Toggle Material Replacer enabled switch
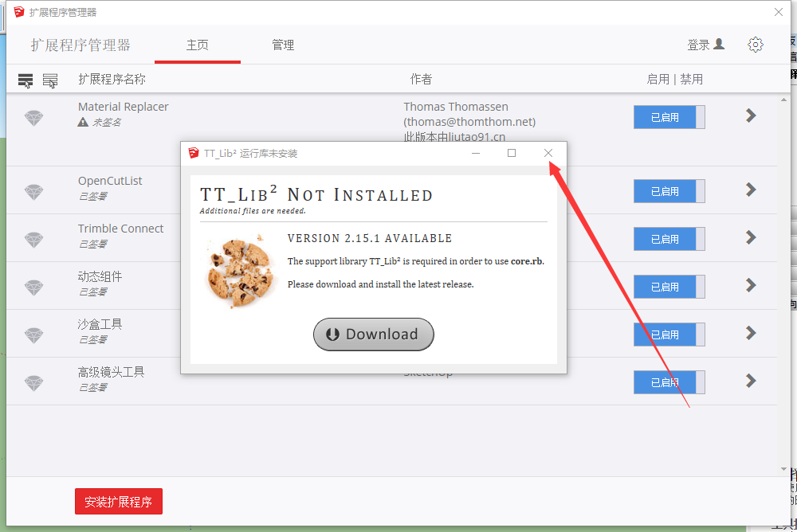 [x=669, y=117]
